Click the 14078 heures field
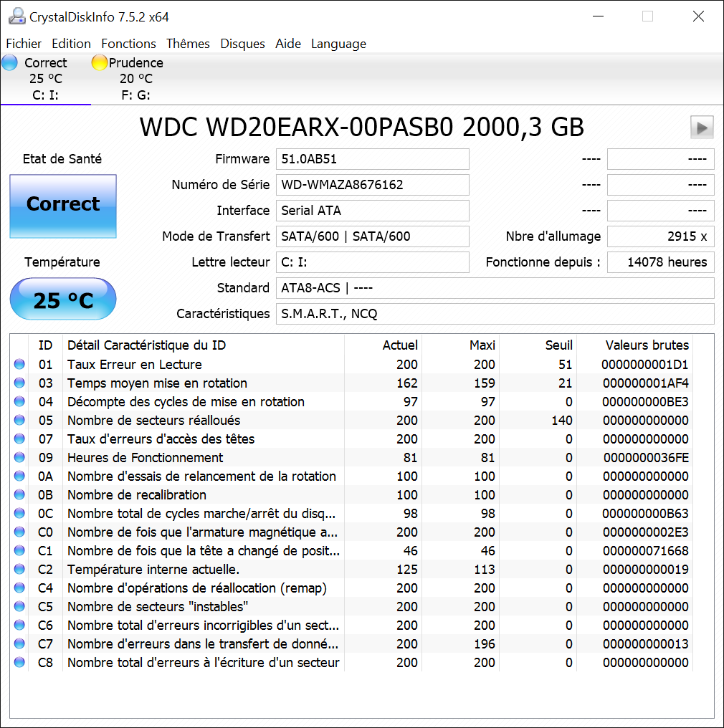The width and height of the screenshot is (724, 728). [x=660, y=262]
